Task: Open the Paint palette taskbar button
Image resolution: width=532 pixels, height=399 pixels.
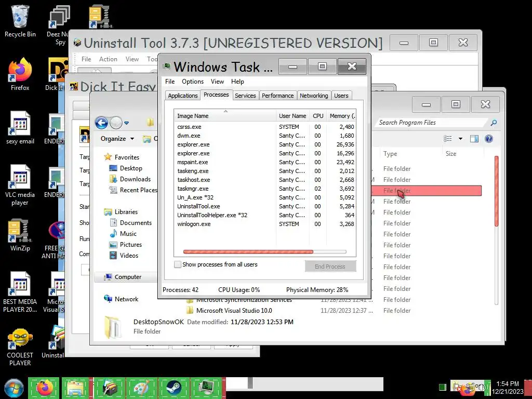Action: (x=141, y=388)
